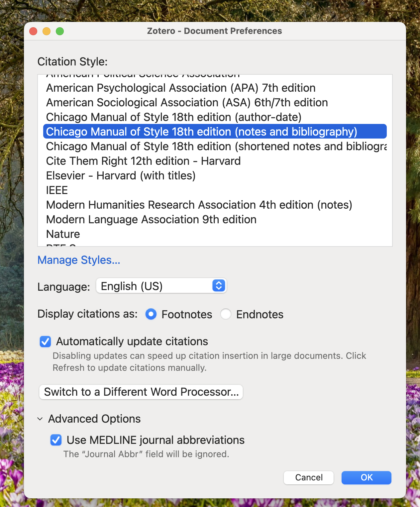The width and height of the screenshot is (420, 507).
Task: Choose Chicago Manual of Style 18th edition (author-date)
Action: tap(215, 117)
